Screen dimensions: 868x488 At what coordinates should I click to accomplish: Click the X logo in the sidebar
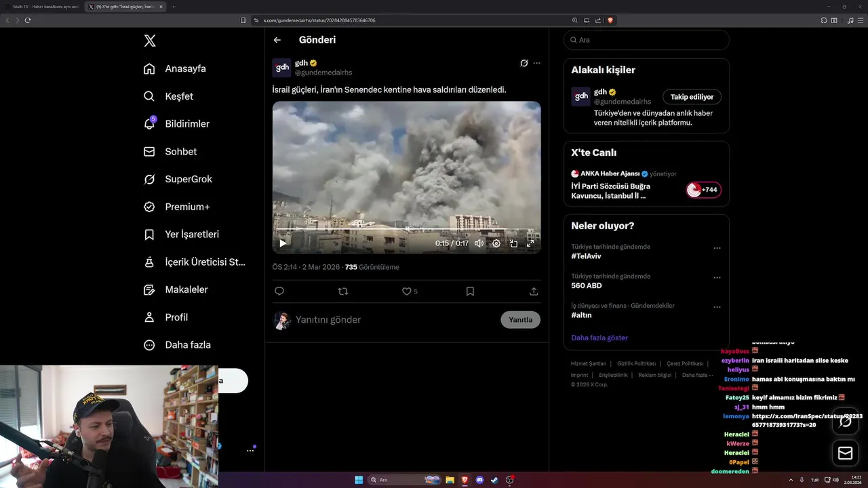point(150,41)
